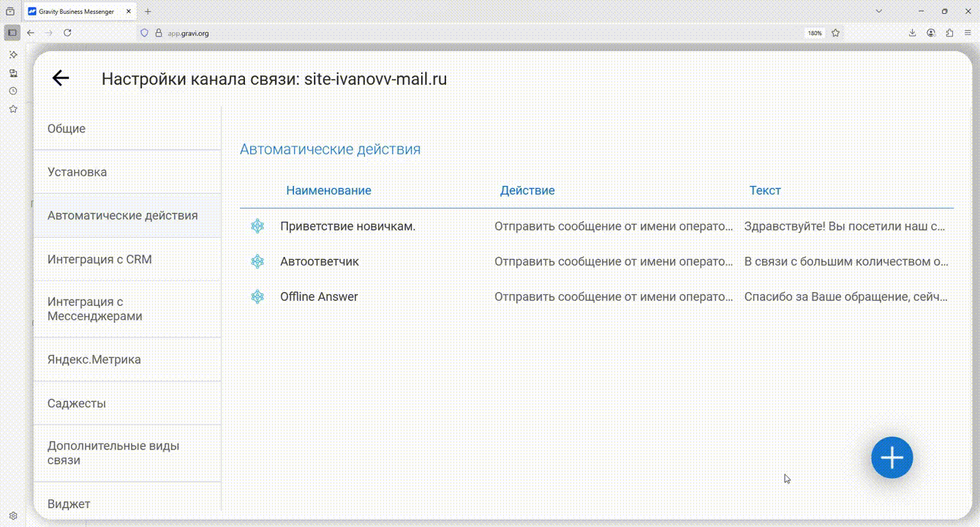Viewport: 980px width, 527px height.
Task: Reload the page with browser refresh icon
Action: pos(67,33)
